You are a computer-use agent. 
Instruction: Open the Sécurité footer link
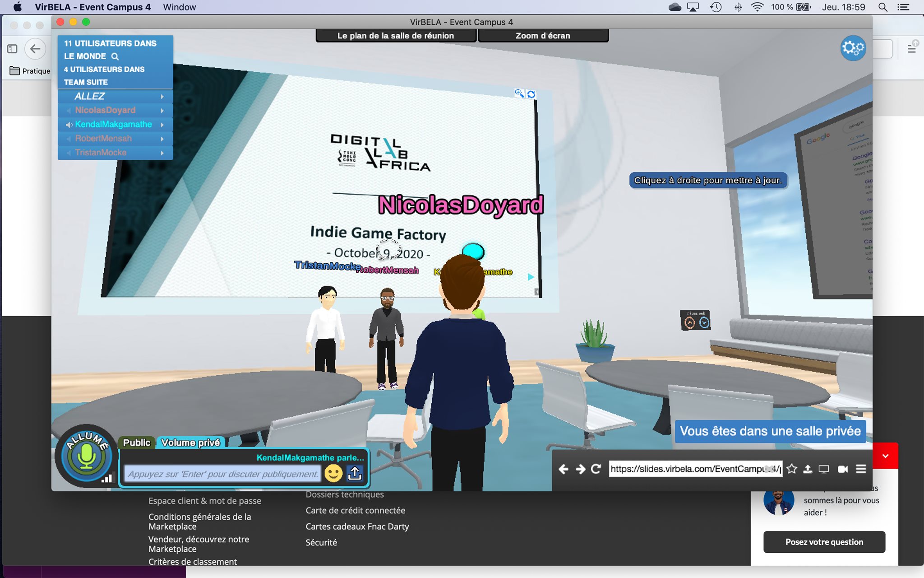(321, 542)
